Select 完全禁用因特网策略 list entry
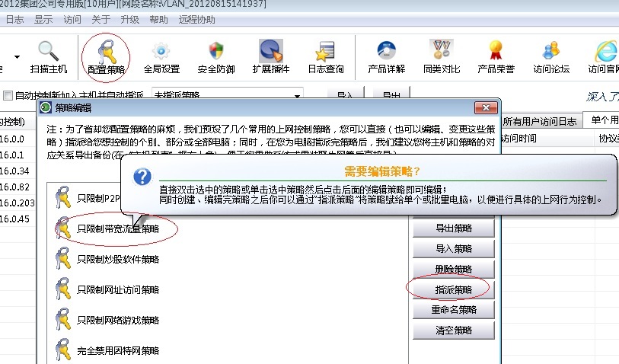Viewport: 619px width, 364px height. pos(118,351)
